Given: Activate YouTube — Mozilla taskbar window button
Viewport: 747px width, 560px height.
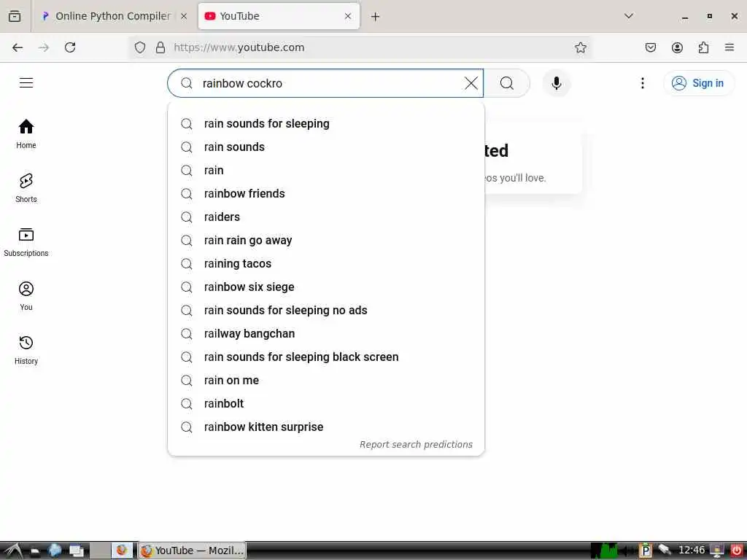Looking at the screenshot, I should coord(192,551).
